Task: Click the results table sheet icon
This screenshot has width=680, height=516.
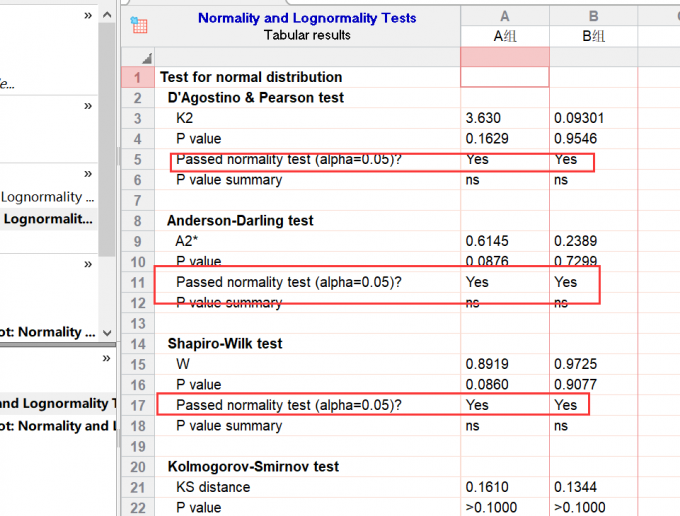Action: tap(139, 26)
